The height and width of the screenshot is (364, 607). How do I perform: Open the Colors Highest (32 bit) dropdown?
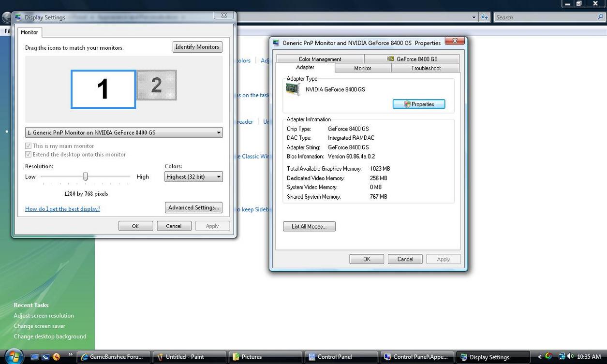193,177
